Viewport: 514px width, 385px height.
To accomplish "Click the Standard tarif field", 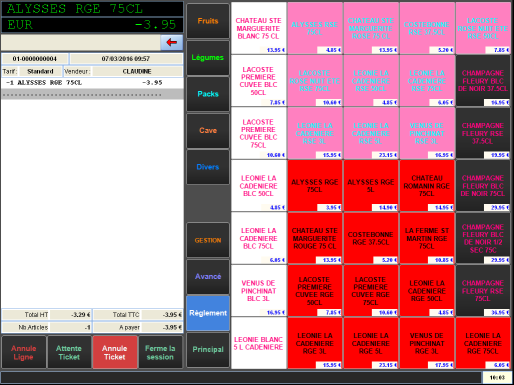I will pyautogui.click(x=40, y=71).
